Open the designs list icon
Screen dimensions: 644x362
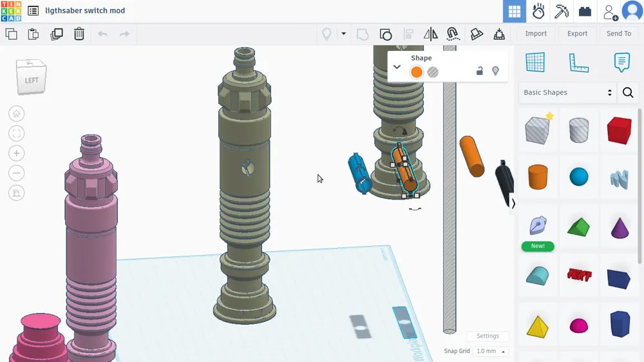click(33, 11)
